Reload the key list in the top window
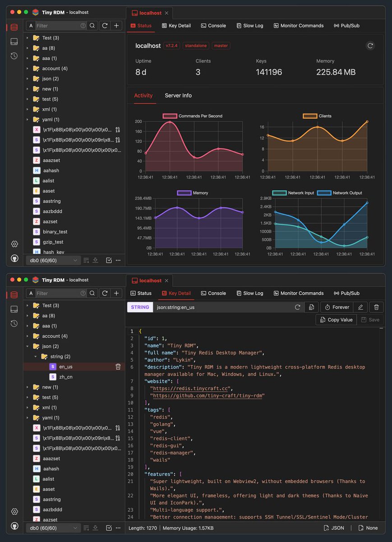Image resolution: width=392 pixels, height=542 pixels. click(x=105, y=26)
